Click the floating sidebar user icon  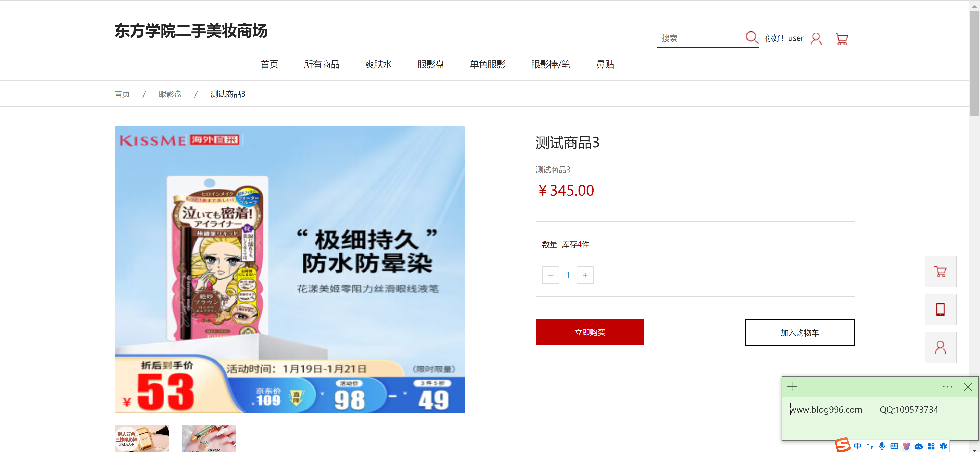940,347
